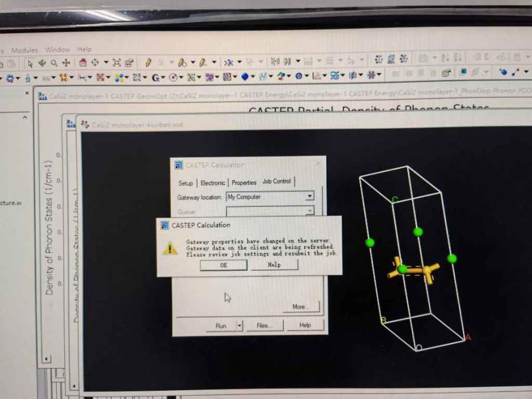Screen dimensions: 532x399
Task: Switch to the Electronic tab
Action: (213, 183)
